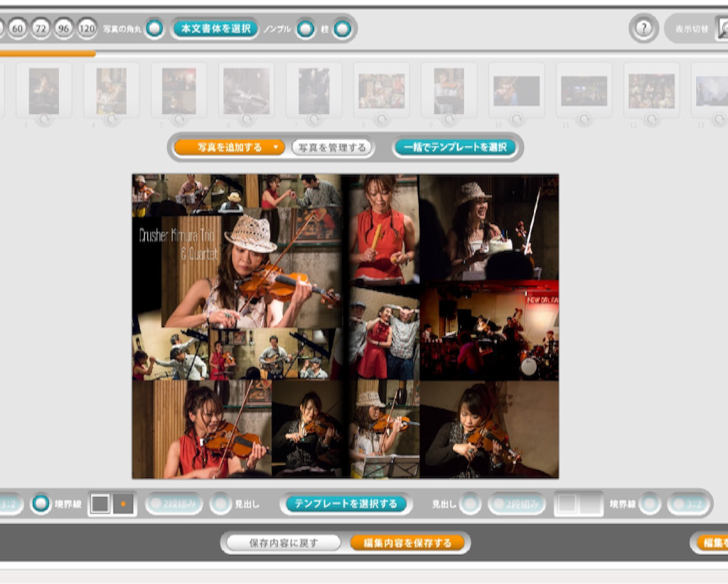Click rotate icon under page 7 thumbnail
Screen dimensions: 728x584
(314, 120)
